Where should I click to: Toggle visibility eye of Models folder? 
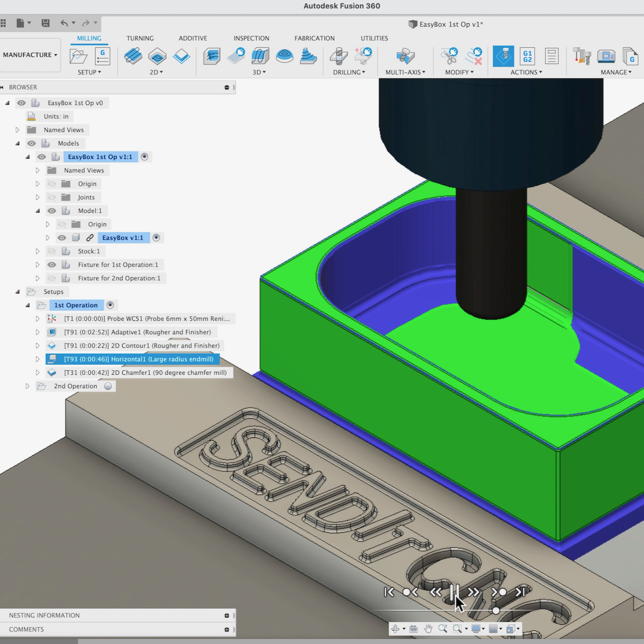tap(31, 143)
